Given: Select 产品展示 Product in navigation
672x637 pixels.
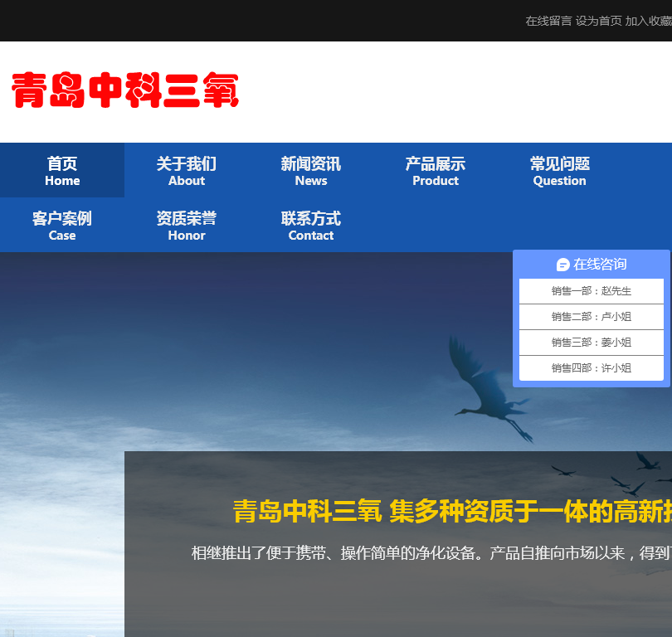Looking at the screenshot, I should [436, 171].
